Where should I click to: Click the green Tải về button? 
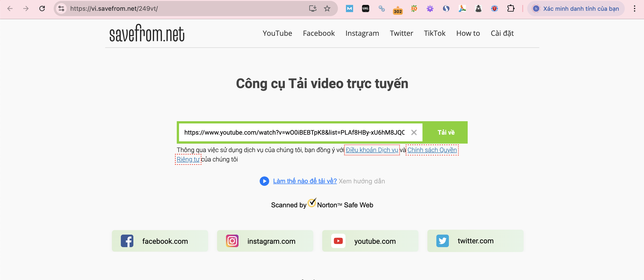446,132
